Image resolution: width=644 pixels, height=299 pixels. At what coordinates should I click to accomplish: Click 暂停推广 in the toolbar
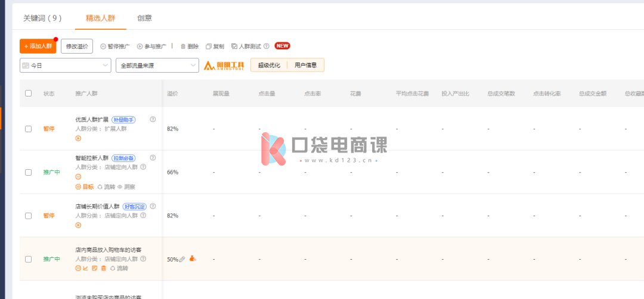click(115, 47)
